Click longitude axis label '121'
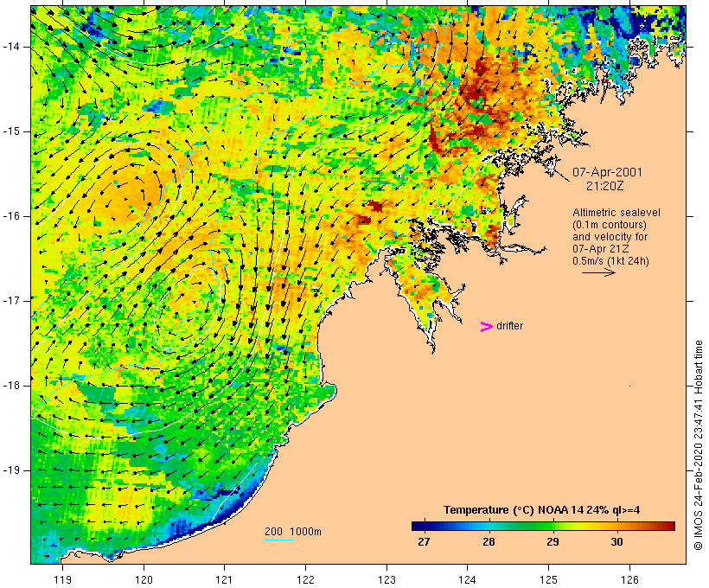Screen dimensions: 709x588 tap(224, 579)
